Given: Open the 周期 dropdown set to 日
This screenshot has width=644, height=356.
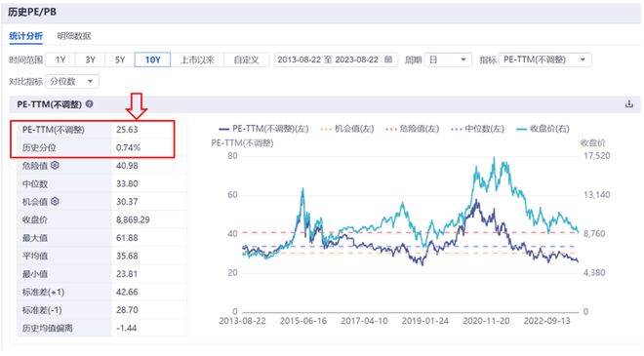Looking at the screenshot, I should 448,59.
